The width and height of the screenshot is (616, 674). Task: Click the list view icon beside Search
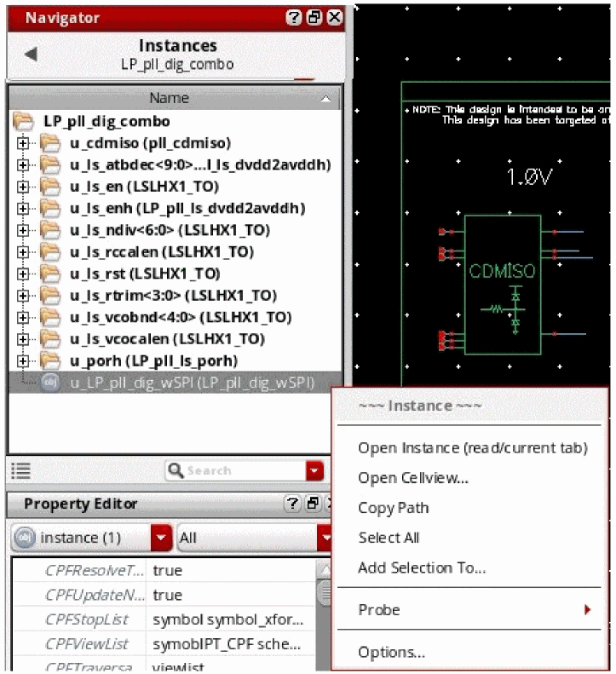point(20,470)
